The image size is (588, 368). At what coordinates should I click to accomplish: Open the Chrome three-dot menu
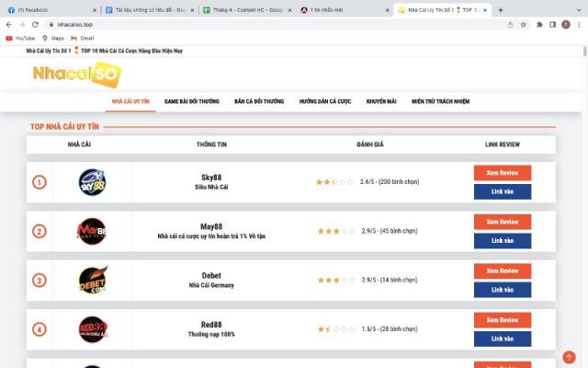(579, 25)
